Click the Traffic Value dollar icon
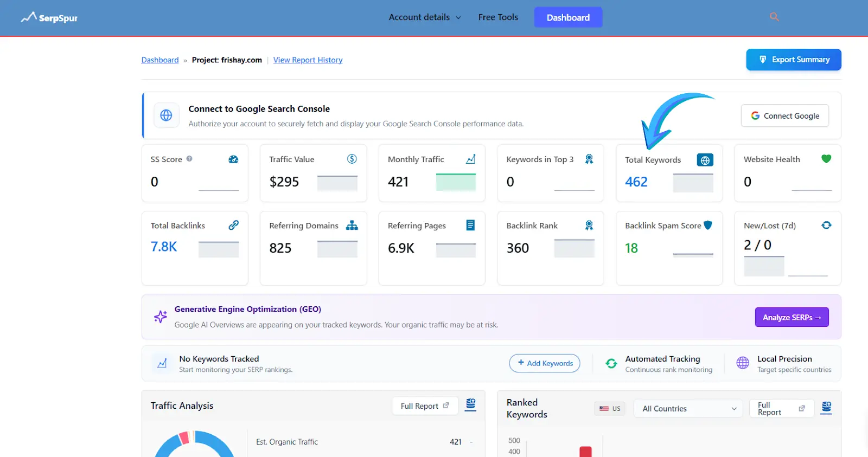 pos(352,159)
